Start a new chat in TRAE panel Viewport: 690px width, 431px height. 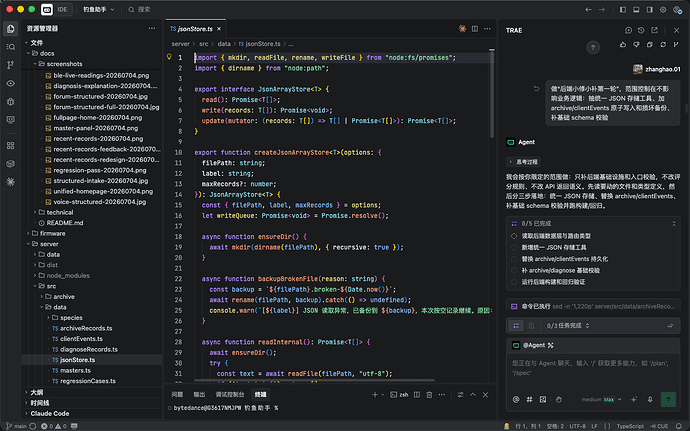pos(628,30)
